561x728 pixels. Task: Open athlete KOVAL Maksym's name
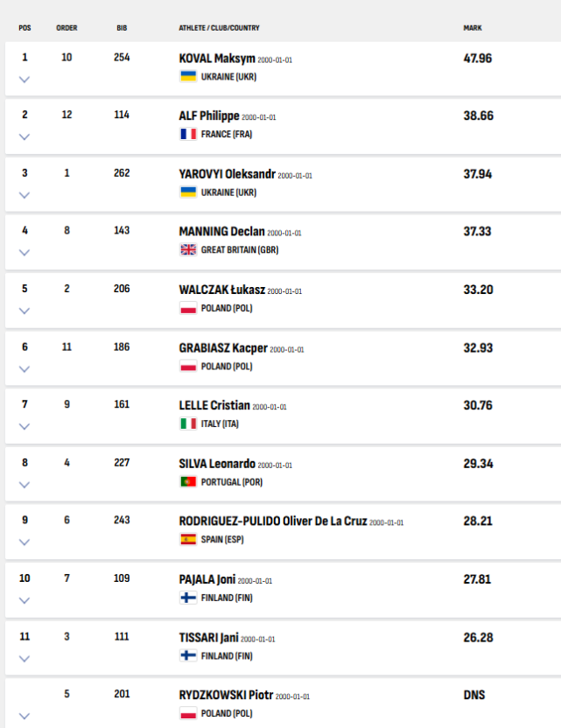pyautogui.click(x=217, y=59)
